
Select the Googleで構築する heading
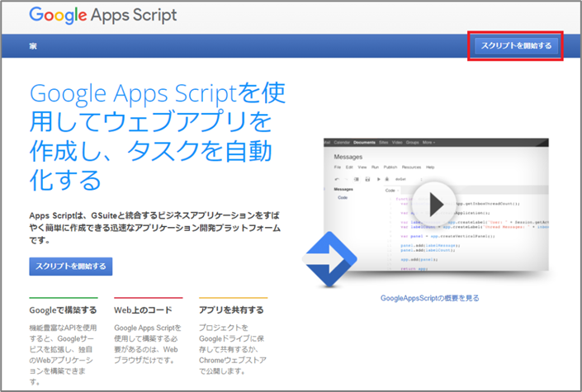tap(63, 310)
